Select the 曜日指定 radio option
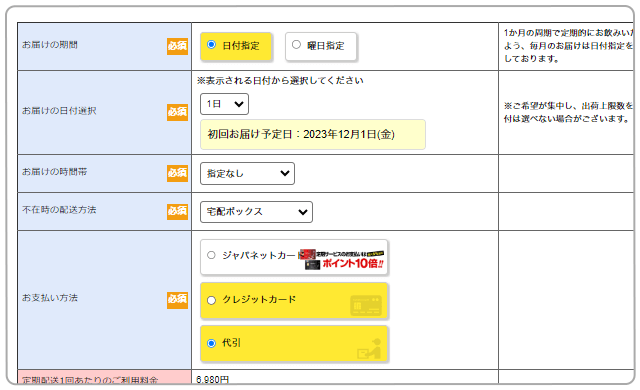640x390 pixels. [321, 46]
